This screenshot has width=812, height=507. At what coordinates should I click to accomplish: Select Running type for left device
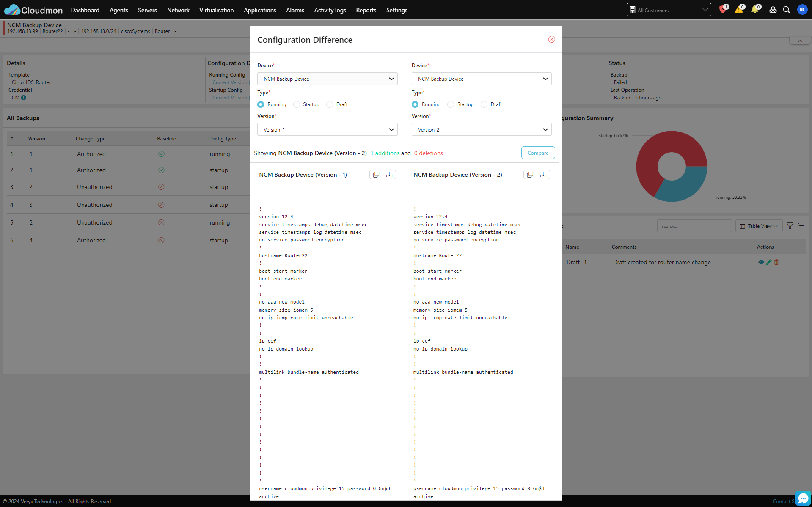pyautogui.click(x=261, y=104)
